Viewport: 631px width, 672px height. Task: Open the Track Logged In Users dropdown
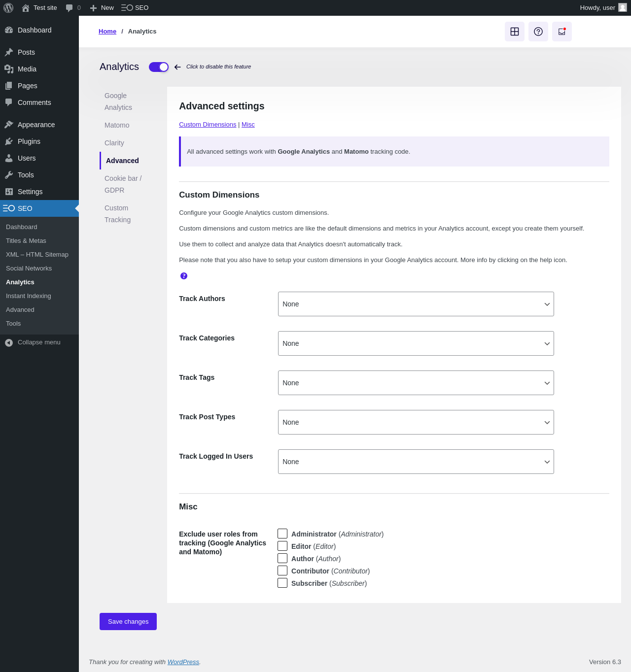pos(416,462)
